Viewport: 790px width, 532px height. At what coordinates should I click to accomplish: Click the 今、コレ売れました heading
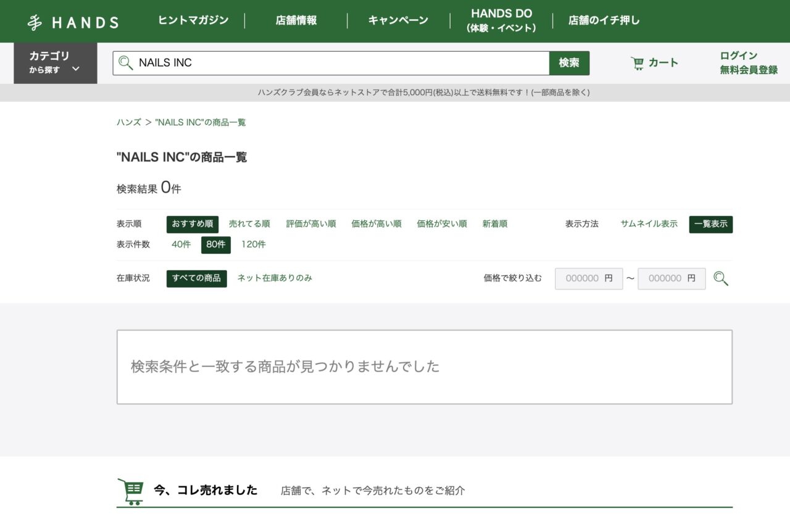pos(206,491)
